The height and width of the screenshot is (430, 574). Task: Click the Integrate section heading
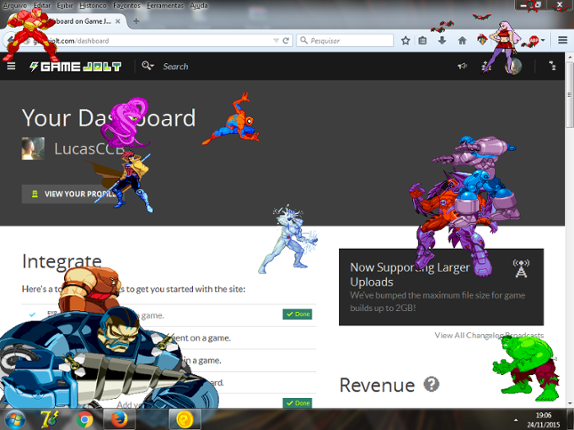62,261
